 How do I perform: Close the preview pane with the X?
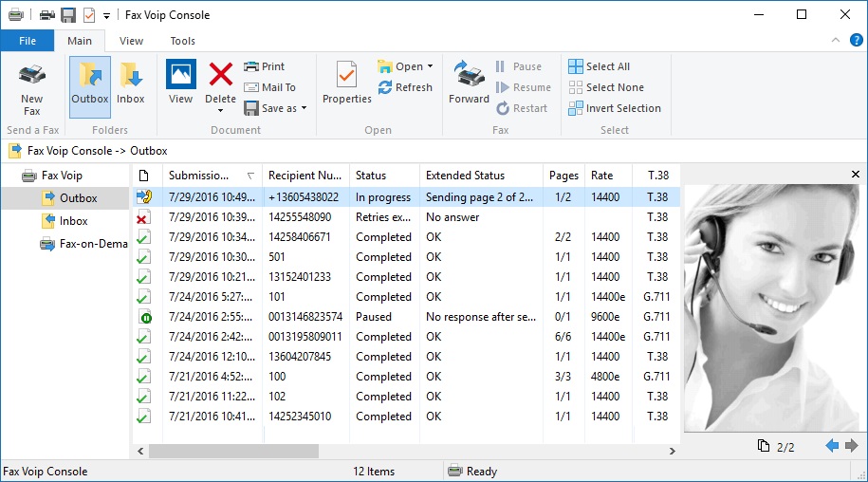pos(856,175)
